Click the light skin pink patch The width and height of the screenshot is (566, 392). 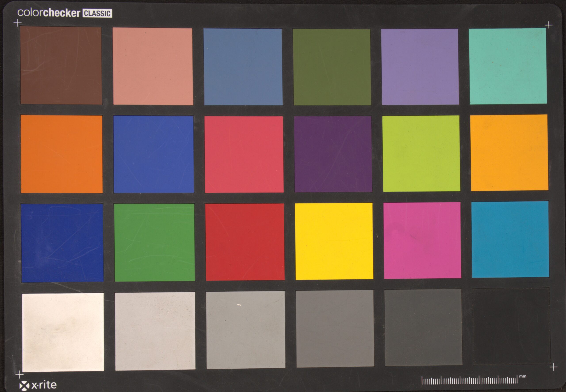pyautogui.click(x=153, y=67)
